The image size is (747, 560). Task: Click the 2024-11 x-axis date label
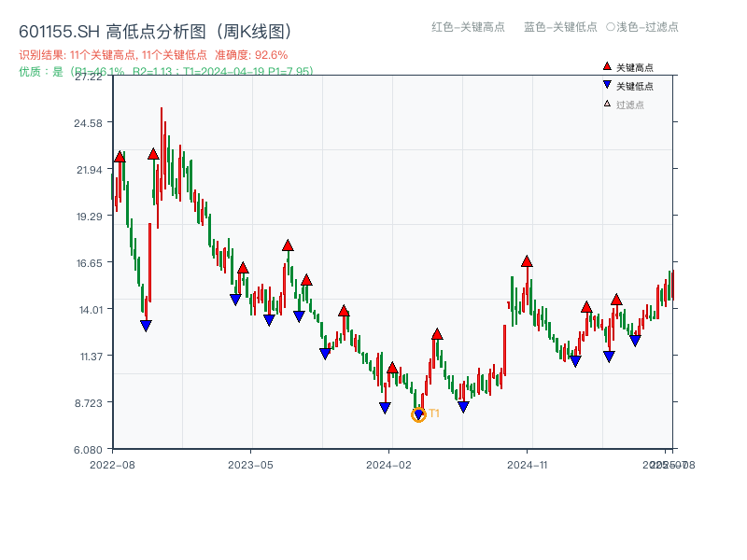pyautogui.click(x=528, y=465)
